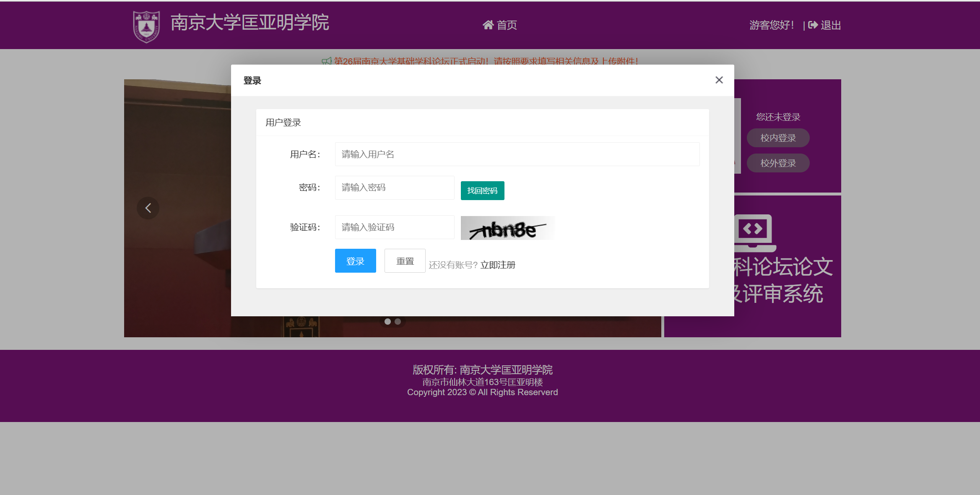Focus the 请输入验证码 captcha input field
This screenshot has width=980, height=495.
(x=394, y=227)
